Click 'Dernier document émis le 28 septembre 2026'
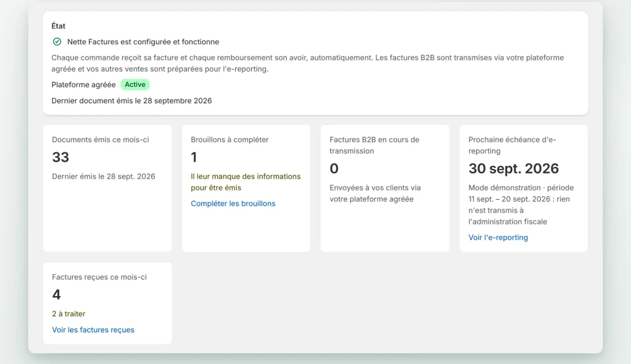Image resolution: width=631 pixels, height=364 pixels. (132, 100)
